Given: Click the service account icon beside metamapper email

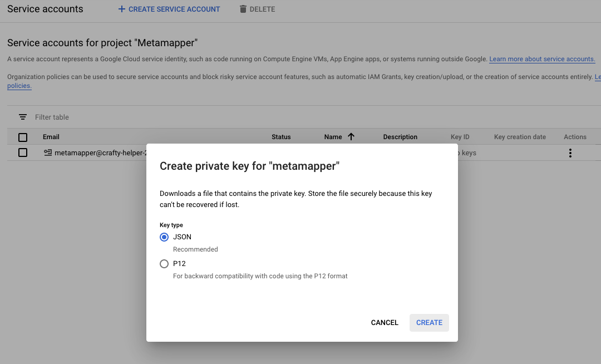Looking at the screenshot, I should coord(48,153).
